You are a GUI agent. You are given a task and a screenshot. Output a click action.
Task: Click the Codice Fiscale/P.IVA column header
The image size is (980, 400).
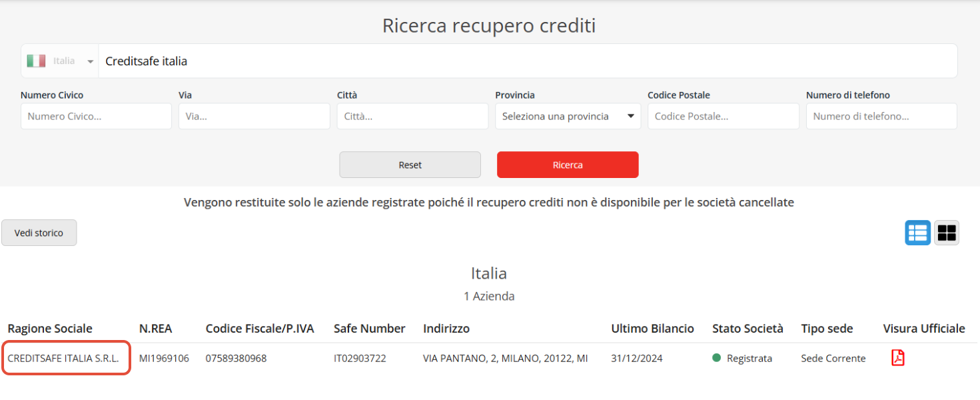(260, 329)
